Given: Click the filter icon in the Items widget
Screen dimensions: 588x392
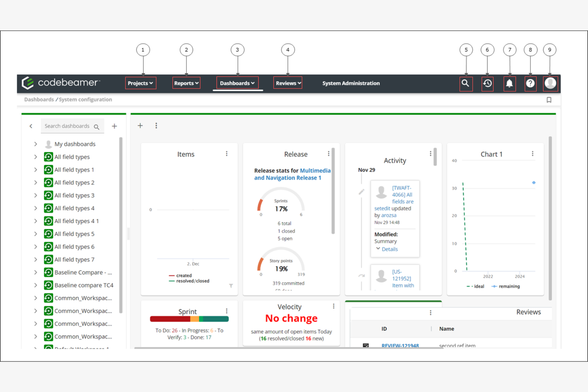Looking at the screenshot, I should click(231, 286).
